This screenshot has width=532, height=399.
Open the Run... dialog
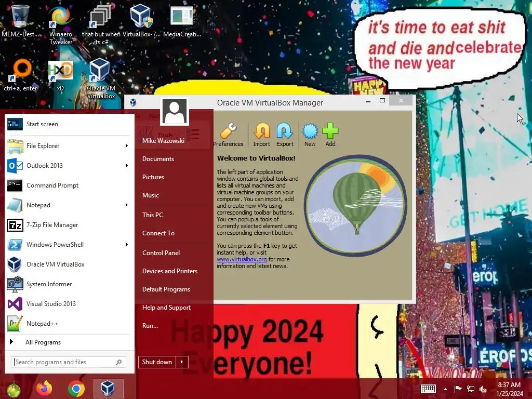click(150, 326)
